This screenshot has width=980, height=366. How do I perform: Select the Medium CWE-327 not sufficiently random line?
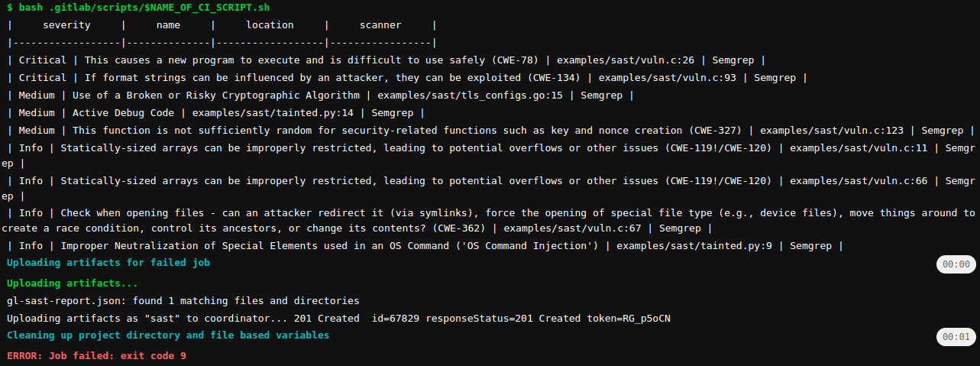point(490,131)
